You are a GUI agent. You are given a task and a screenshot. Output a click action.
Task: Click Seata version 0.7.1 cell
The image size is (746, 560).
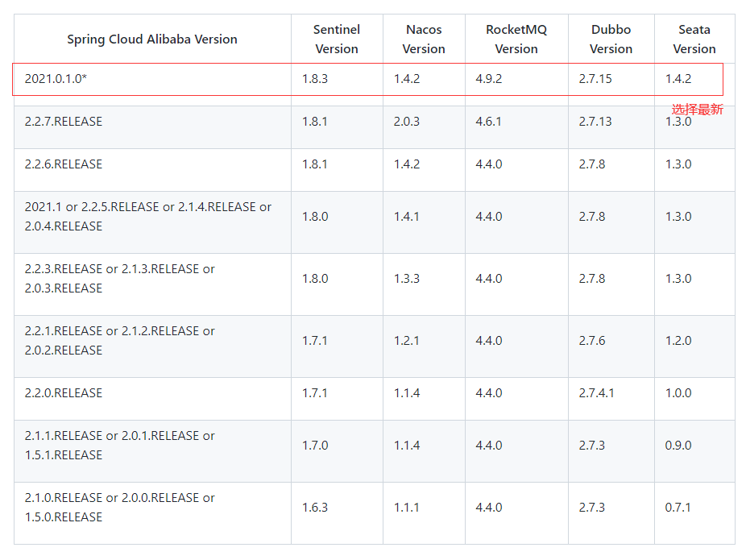click(678, 508)
